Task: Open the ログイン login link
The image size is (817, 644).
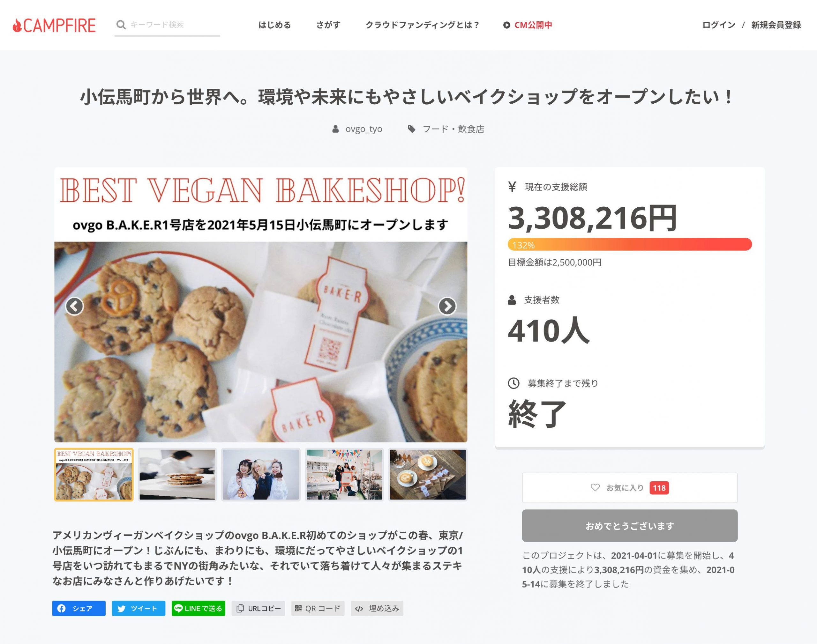Action: click(x=719, y=25)
